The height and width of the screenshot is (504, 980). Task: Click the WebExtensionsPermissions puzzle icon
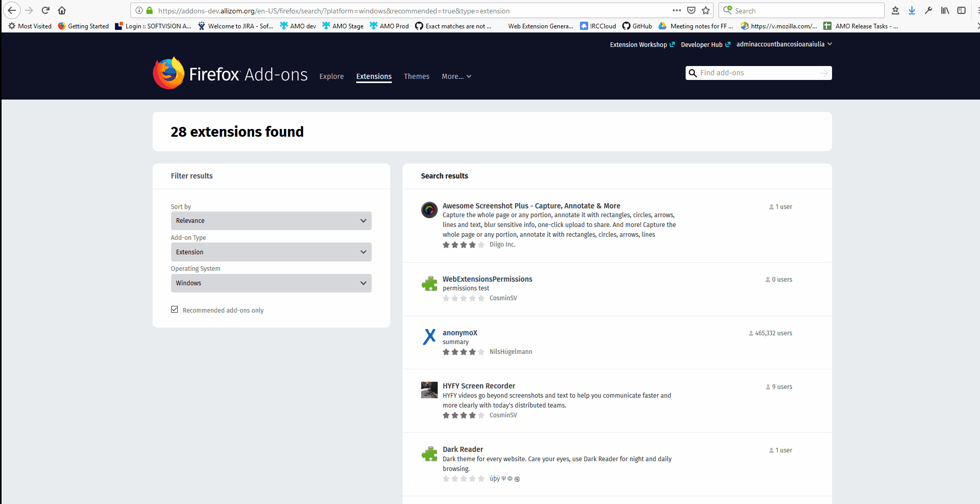coord(429,283)
